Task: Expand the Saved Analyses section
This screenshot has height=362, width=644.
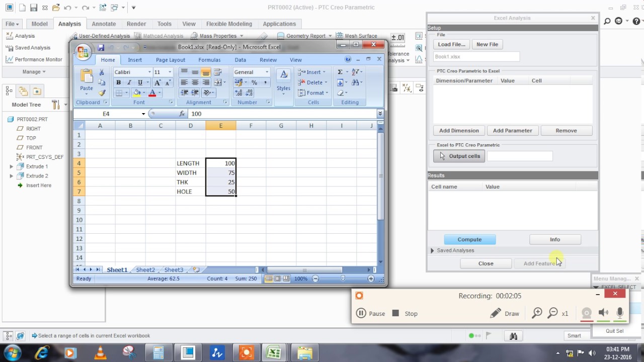Action: 432,250
